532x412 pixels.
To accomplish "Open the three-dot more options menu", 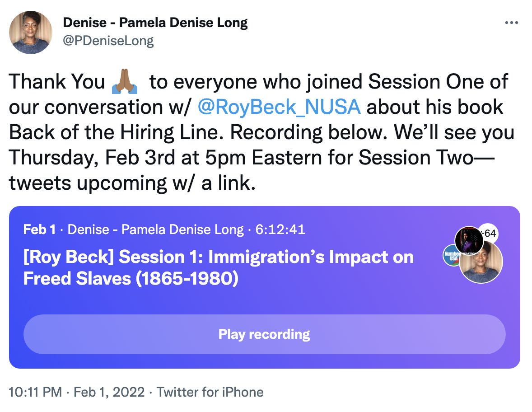I will (511, 23).
